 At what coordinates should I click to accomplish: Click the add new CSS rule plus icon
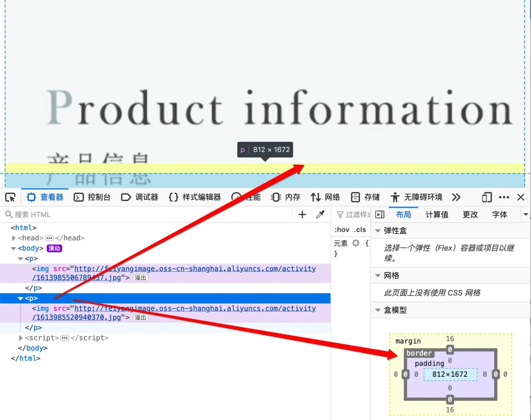pyautogui.click(x=302, y=214)
